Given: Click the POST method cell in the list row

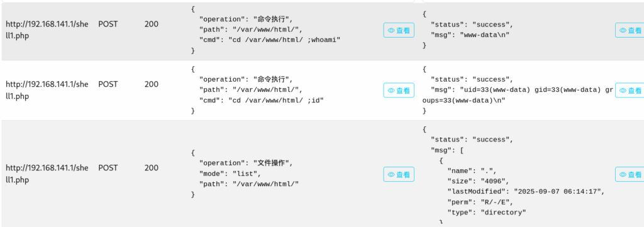Looking at the screenshot, I should (x=108, y=168).
